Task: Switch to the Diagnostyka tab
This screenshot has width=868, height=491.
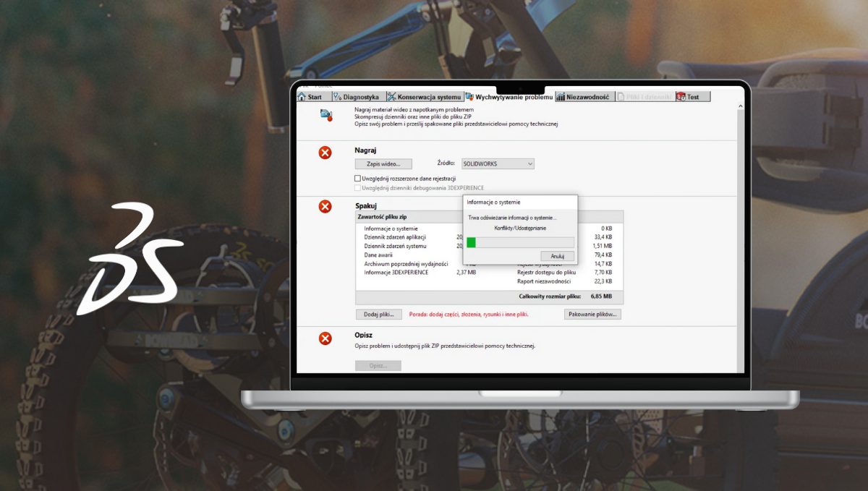Action: (x=356, y=97)
